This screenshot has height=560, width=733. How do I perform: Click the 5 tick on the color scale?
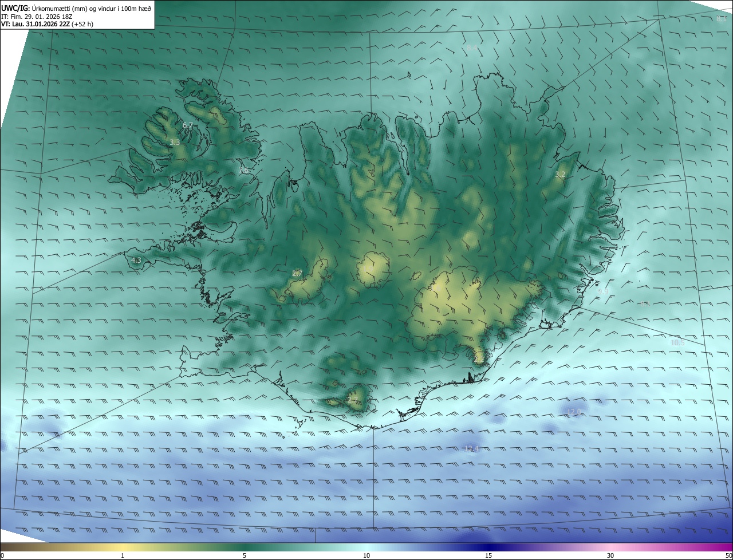click(245, 555)
